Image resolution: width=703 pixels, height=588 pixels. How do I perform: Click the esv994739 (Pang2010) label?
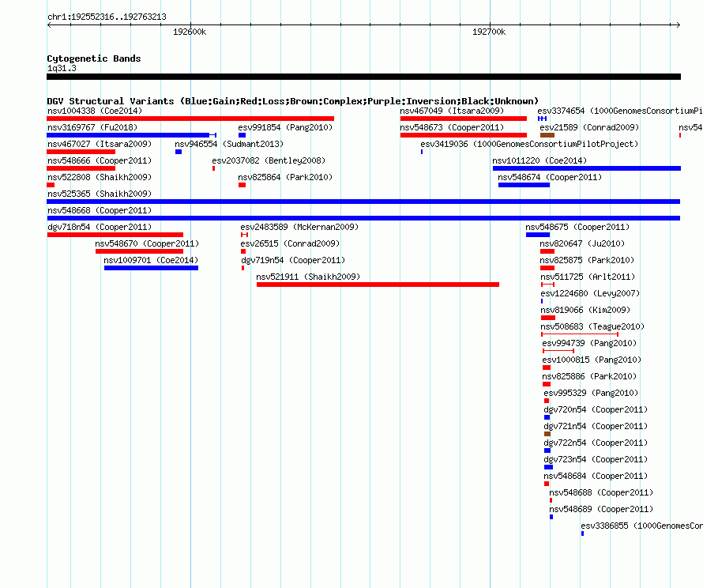pyautogui.click(x=589, y=343)
